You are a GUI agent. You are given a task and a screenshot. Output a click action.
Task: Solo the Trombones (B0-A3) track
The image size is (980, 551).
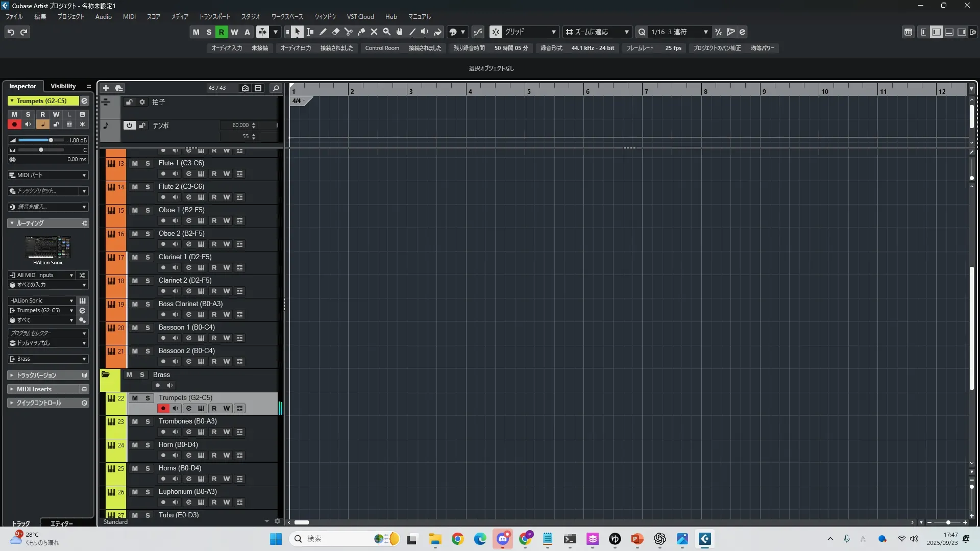pos(148,421)
